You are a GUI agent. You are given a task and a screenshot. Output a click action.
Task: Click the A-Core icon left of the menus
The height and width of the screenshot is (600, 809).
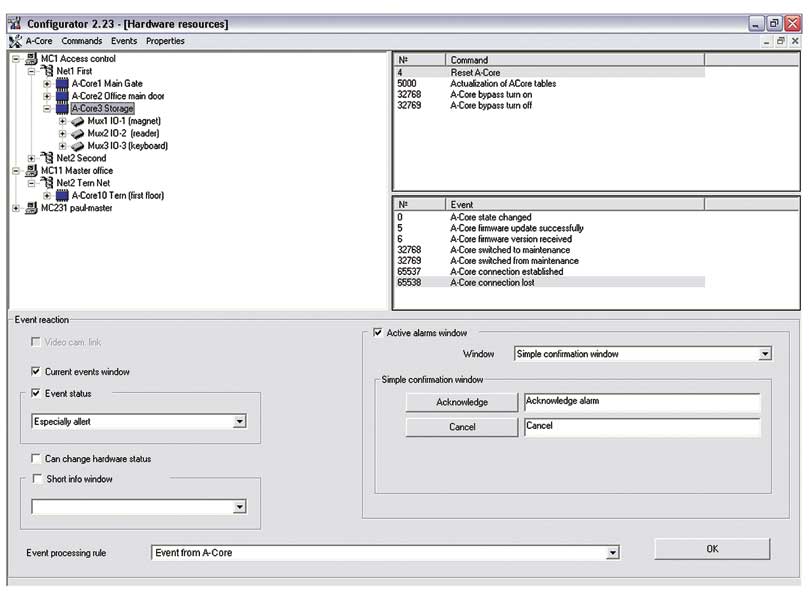tap(16, 41)
